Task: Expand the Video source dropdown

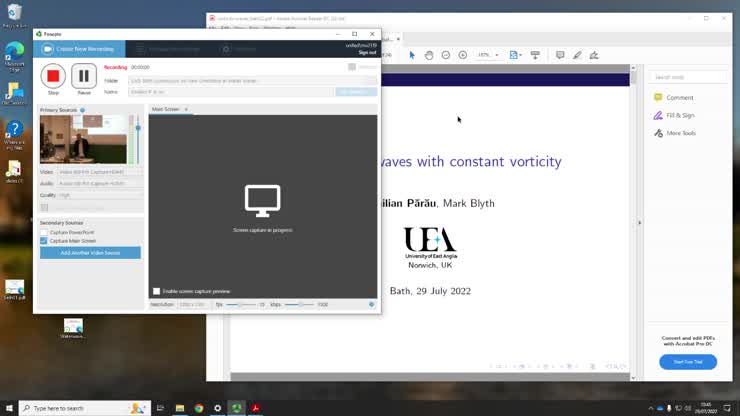Action: [98, 172]
